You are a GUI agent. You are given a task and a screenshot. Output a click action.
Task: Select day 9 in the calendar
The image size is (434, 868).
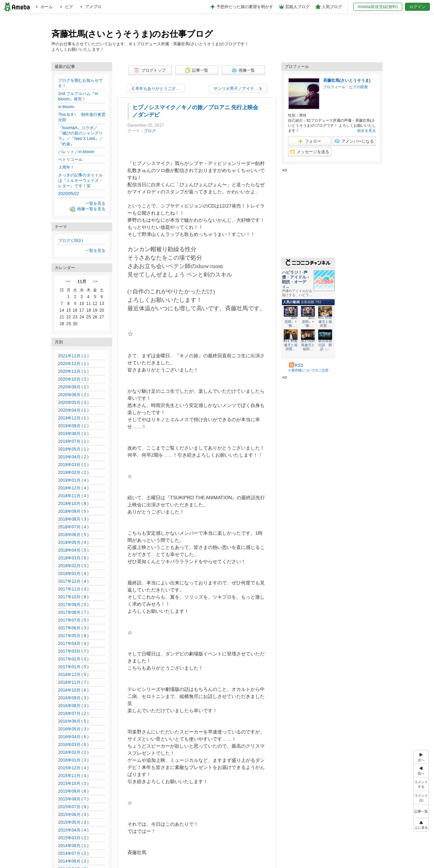point(75,304)
